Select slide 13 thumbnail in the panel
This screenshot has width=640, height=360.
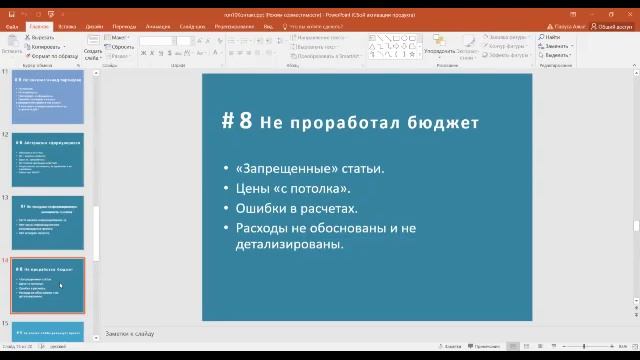coord(48,223)
